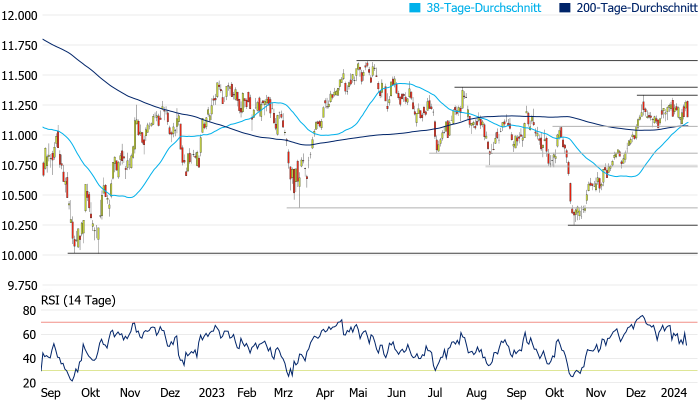Screen dimensions: 700x400
Task: Click the 12.000 price axis label
Action: click(x=20, y=16)
